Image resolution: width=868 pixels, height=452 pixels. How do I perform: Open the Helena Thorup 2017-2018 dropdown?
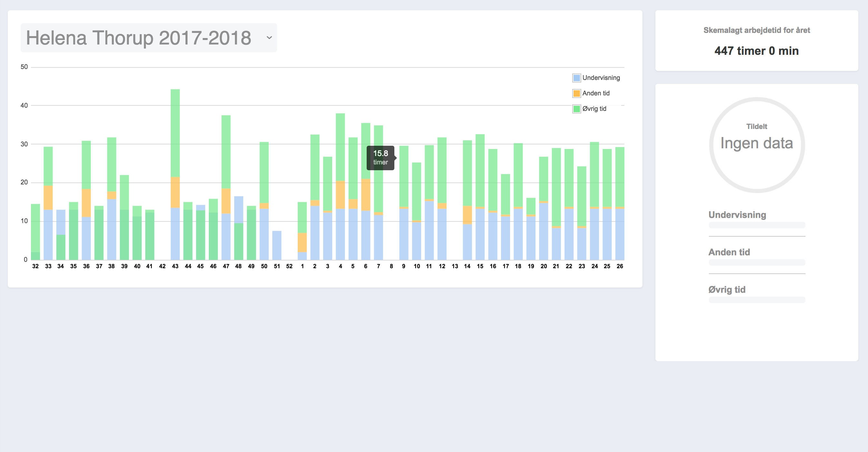point(149,38)
